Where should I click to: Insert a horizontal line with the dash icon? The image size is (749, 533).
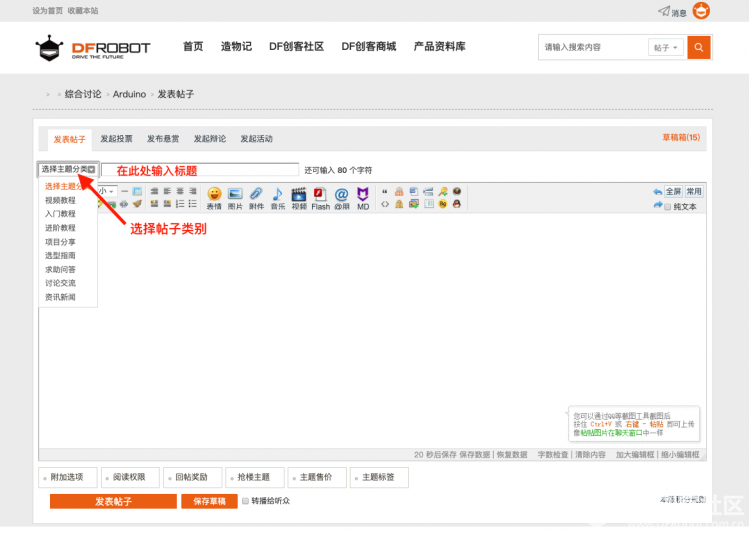tap(125, 191)
